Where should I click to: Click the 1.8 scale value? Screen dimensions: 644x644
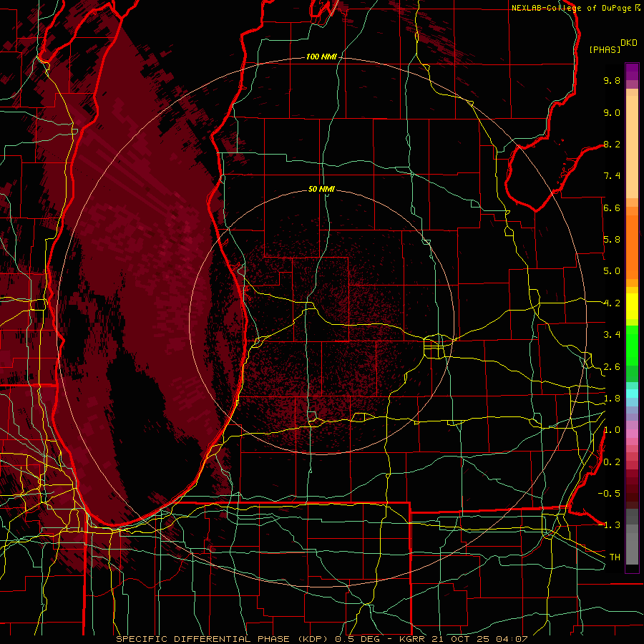click(612, 399)
